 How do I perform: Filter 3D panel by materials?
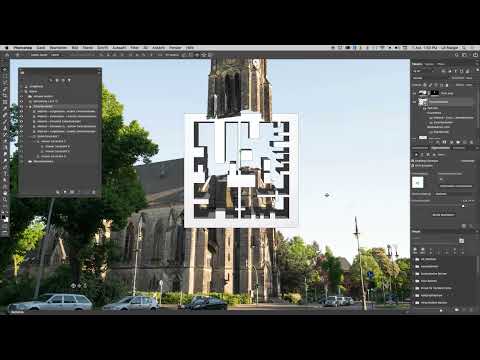coord(63,80)
